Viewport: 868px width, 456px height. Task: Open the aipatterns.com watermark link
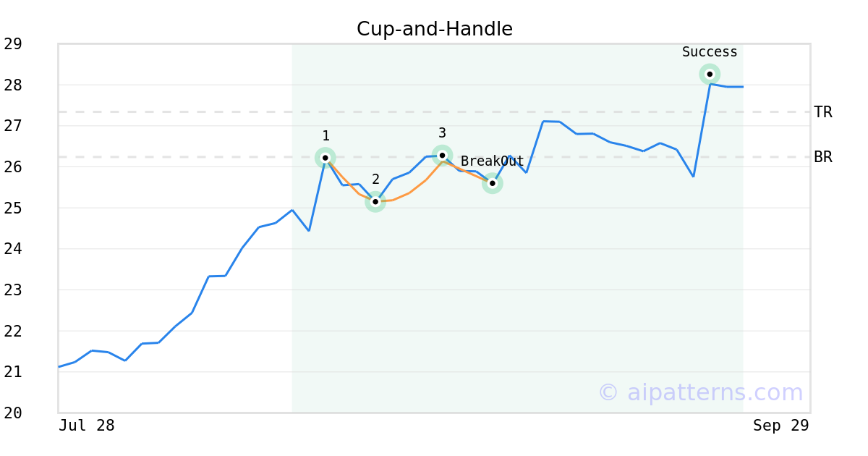(x=700, y=392)
